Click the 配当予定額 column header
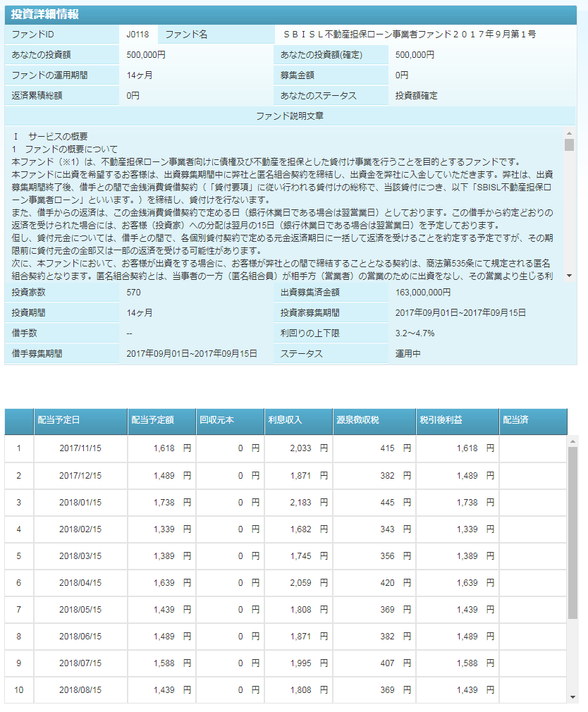 click(x=160, y=421)
